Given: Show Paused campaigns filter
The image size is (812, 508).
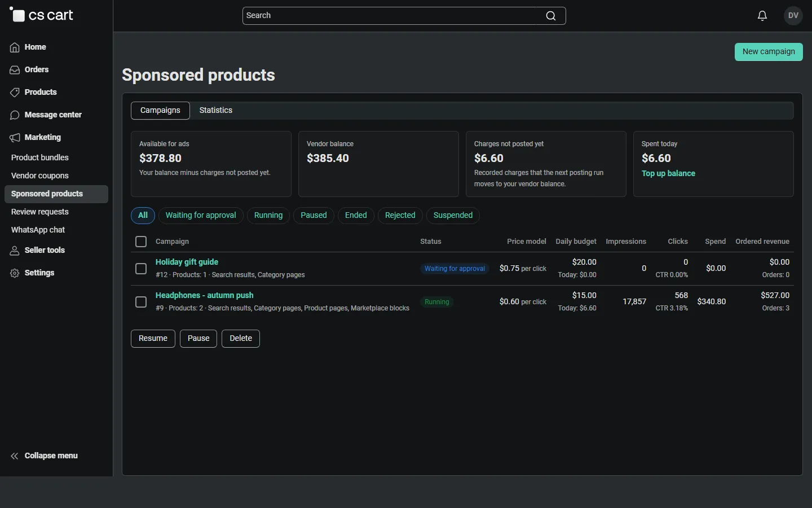Looking at the screenshot, I should (x=314, y=216).
